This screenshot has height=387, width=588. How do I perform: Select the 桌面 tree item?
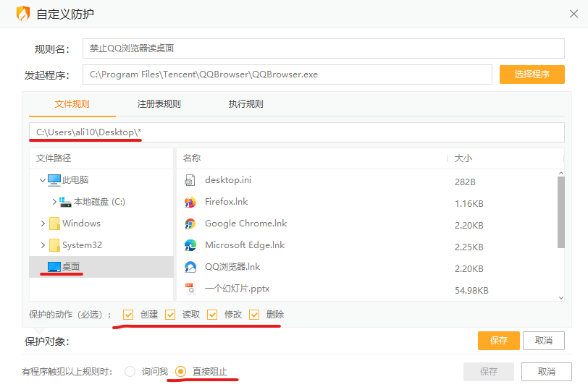click(x=101, y=267)
